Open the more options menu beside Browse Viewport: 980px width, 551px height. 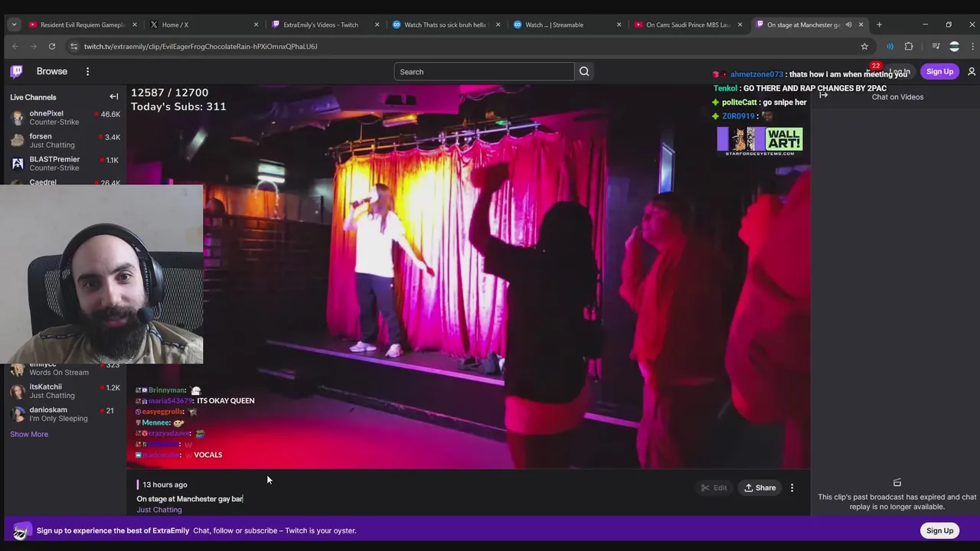click(x=87, y=71)
